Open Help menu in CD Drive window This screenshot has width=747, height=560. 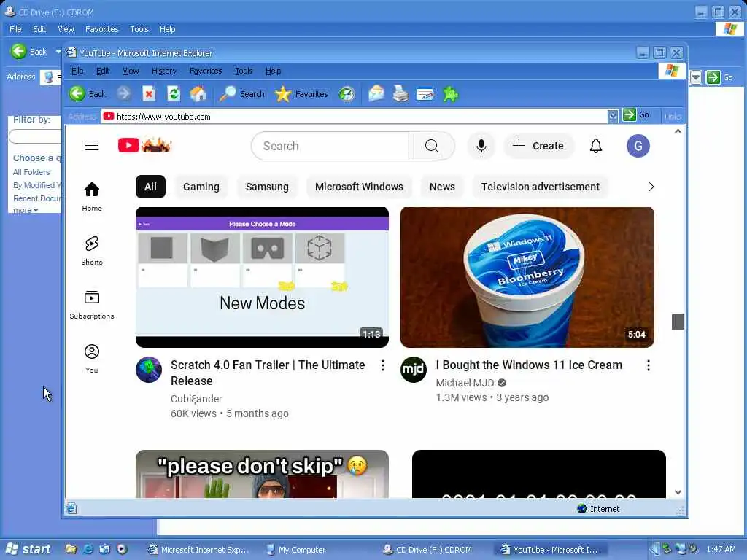(167, 29)
